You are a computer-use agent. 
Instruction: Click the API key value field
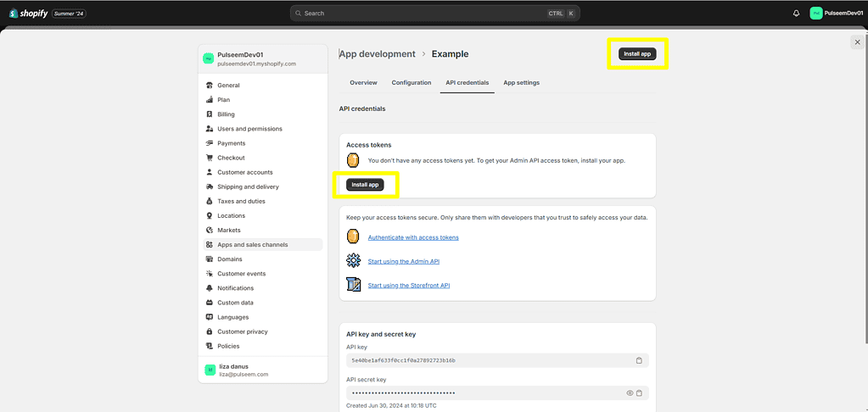tap(497, 360)
